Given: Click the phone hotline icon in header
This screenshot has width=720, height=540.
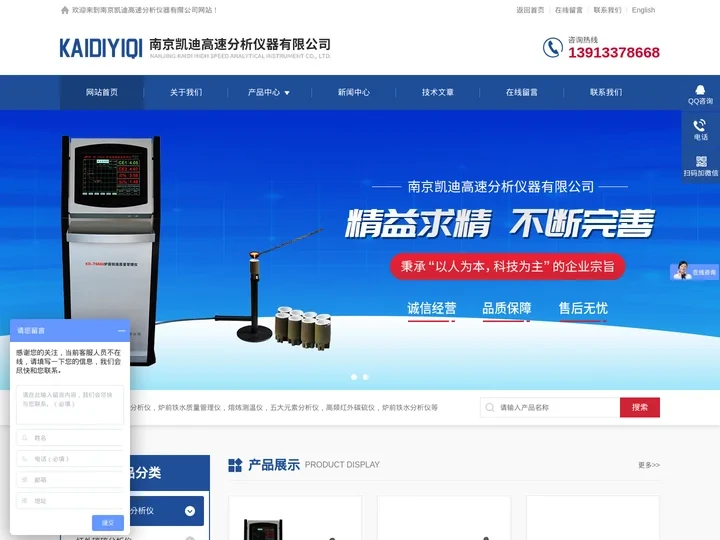Looking at the screenshot, I should tap(552, 47).
